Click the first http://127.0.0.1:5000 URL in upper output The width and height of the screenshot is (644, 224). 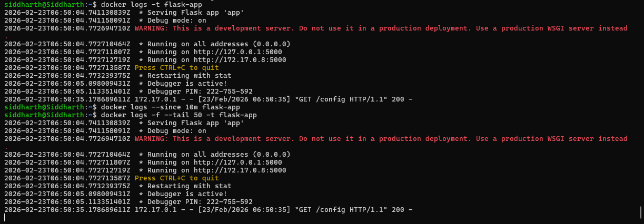(237, 52)
